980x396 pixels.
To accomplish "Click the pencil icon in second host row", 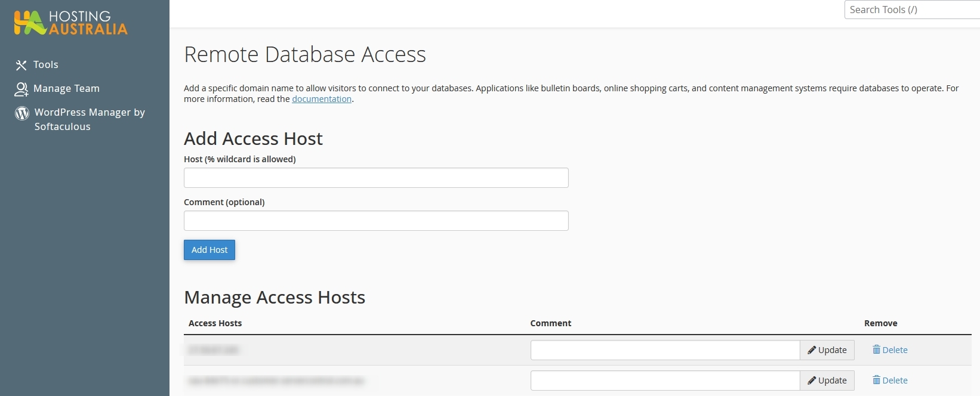I will click(x=812, y=380).
